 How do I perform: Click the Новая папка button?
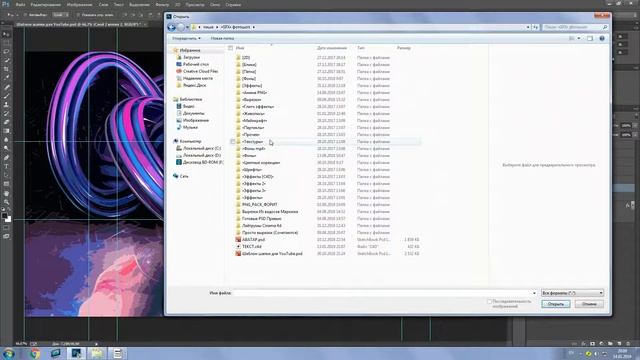click(x=222, y=38)
